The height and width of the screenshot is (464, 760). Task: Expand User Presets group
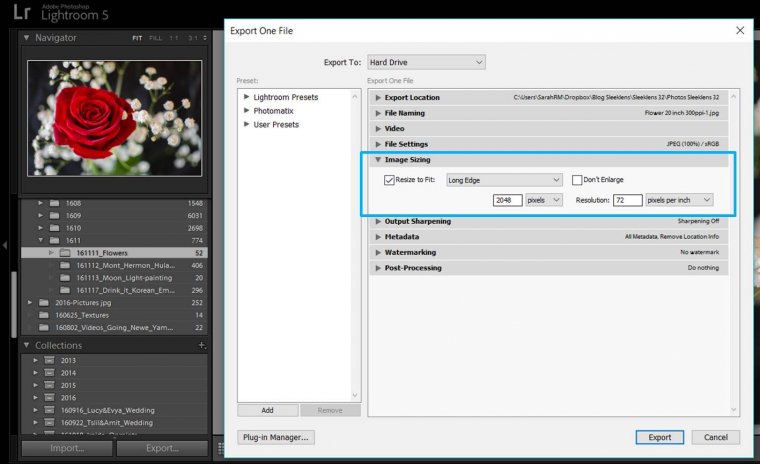click(x=246, y=124)
